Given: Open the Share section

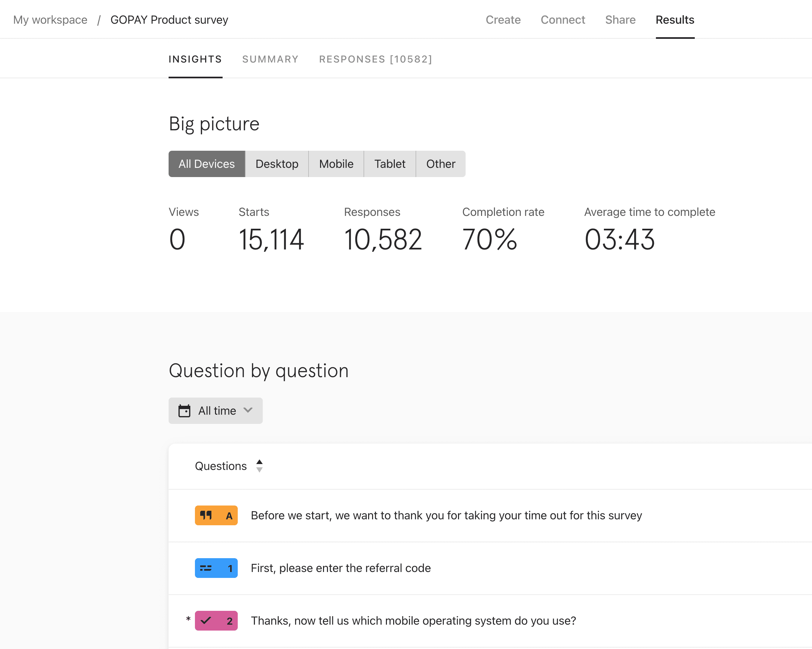Looking at the screenshot, I should pyautogui.click(x=620, y=19).
